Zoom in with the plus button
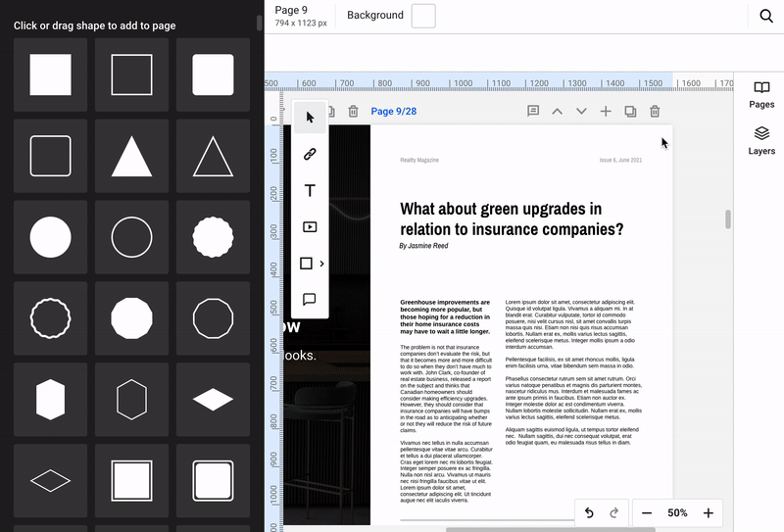Viewport: 784px width, 532px height. pos(708,513)
